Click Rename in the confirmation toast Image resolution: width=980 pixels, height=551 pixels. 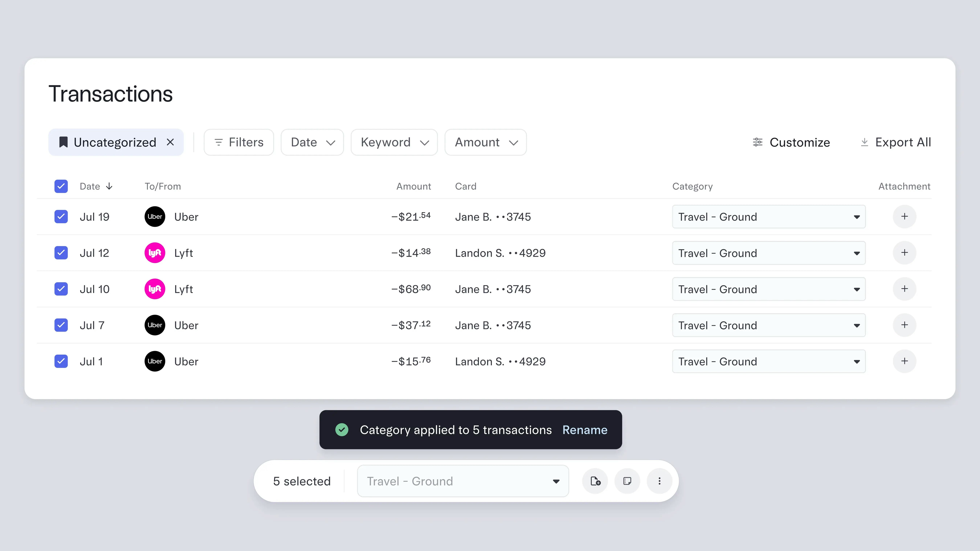click(585, 430)
